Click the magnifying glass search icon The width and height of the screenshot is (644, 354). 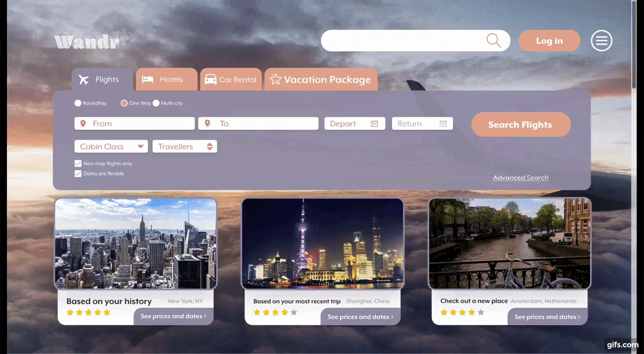(493, 40)
